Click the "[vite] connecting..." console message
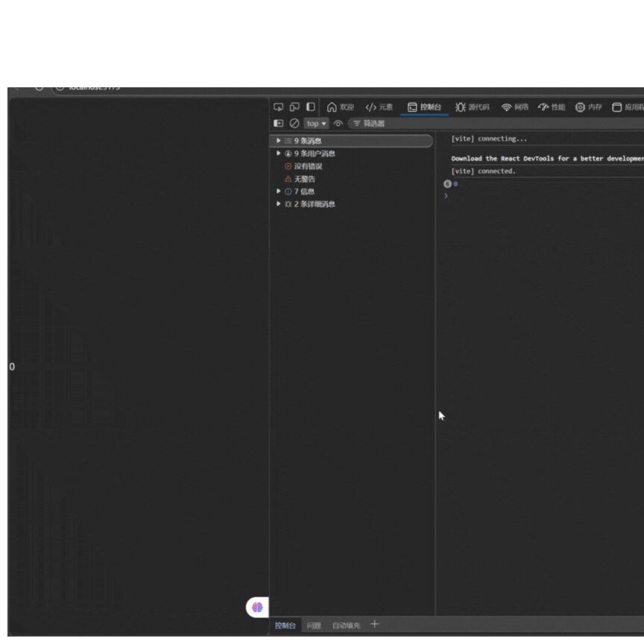Screen dimensions: 644x644 click(x=489, y=139)
